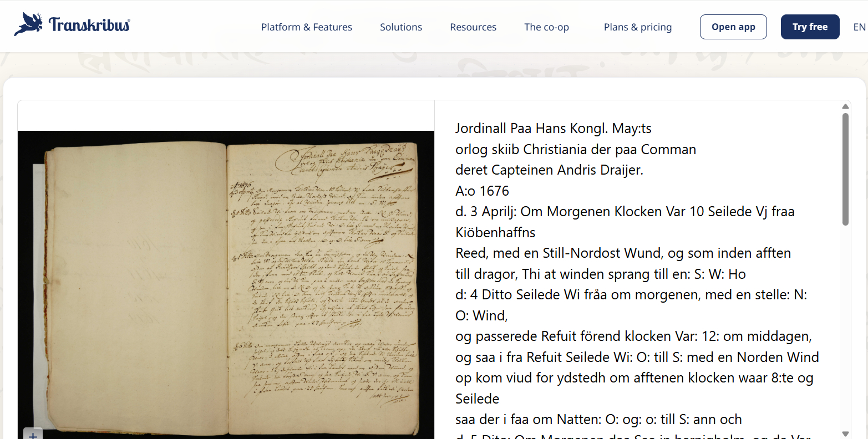This screenshot has height=439, width=868.
Task: Open the EN language selector
Action: (x=859, y=27)
